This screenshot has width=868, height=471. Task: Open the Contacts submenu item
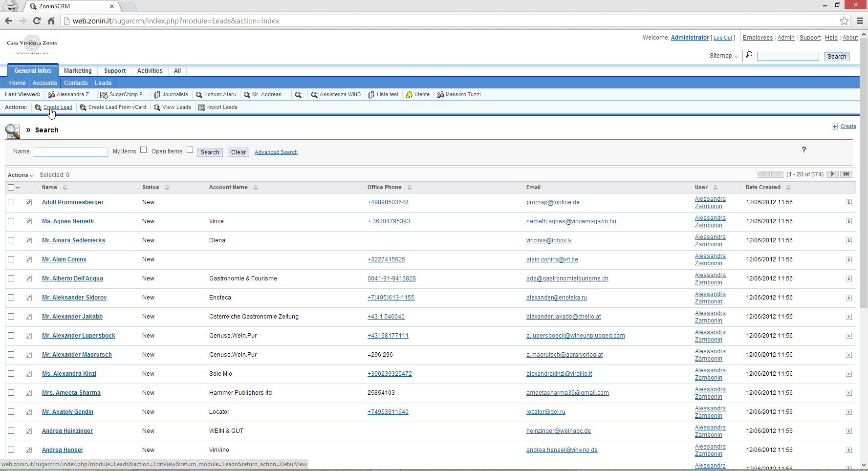76,83
